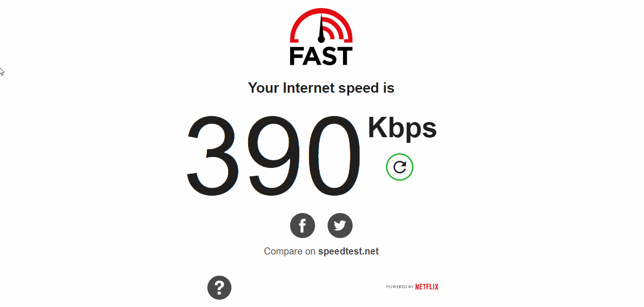
Task: Click the 'POWERED BY' label
Action: click(400, 287)
